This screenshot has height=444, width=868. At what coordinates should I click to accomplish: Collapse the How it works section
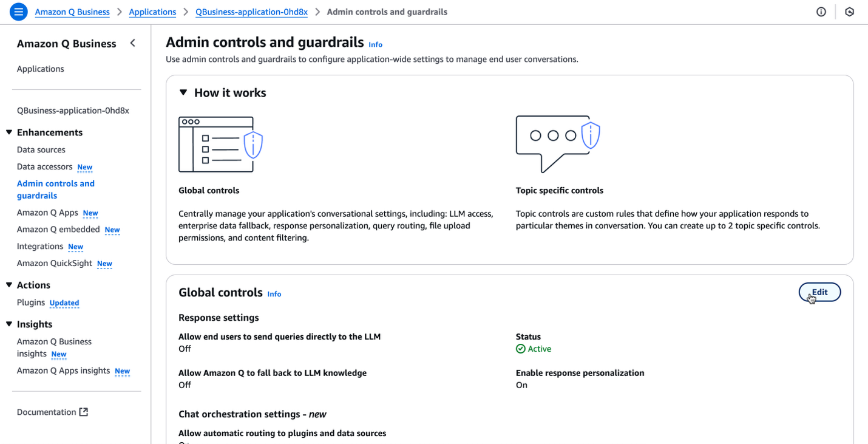tap(183, 92)
